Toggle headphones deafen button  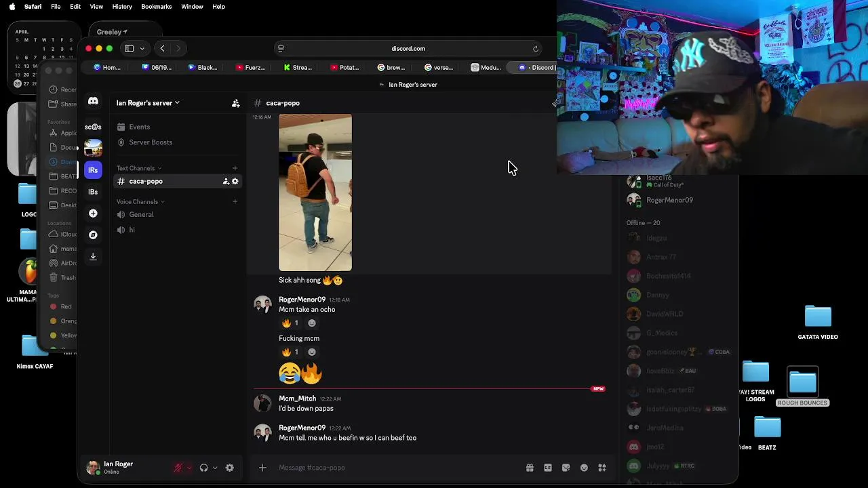tap(203, 468)
